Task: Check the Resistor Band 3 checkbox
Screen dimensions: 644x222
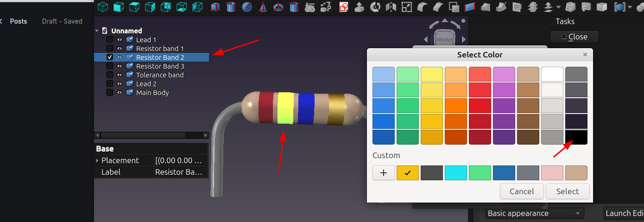Action: [110, 66]
